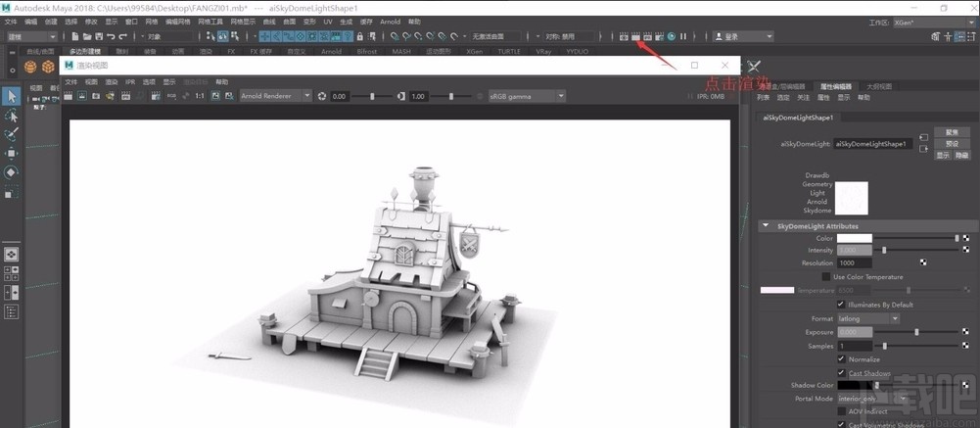
Task: Switch to the 属性编辑器 tab
Action: [836, 86]
